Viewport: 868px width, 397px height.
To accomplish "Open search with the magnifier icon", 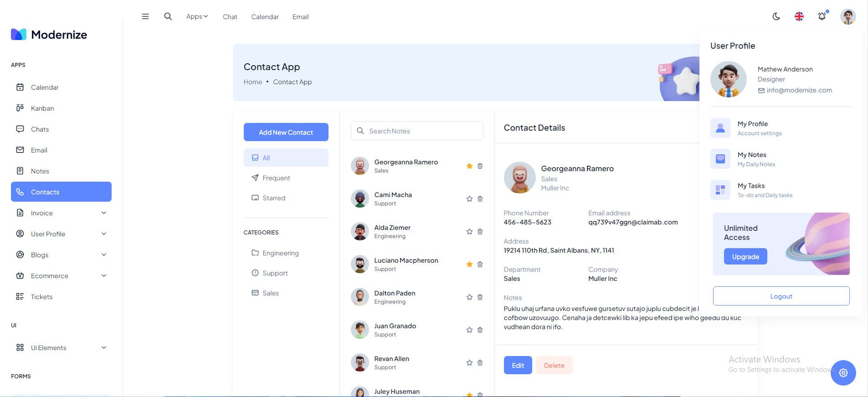I will coord(168,16).
